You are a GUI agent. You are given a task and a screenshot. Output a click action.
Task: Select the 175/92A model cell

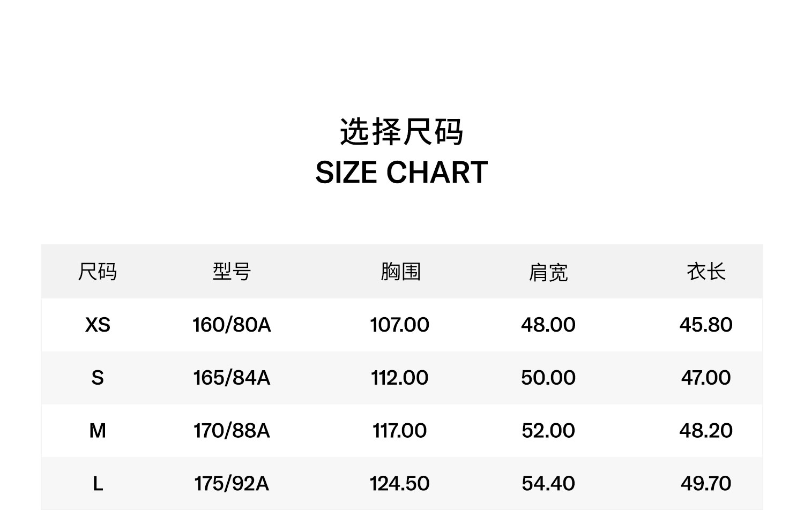(232, 484)
